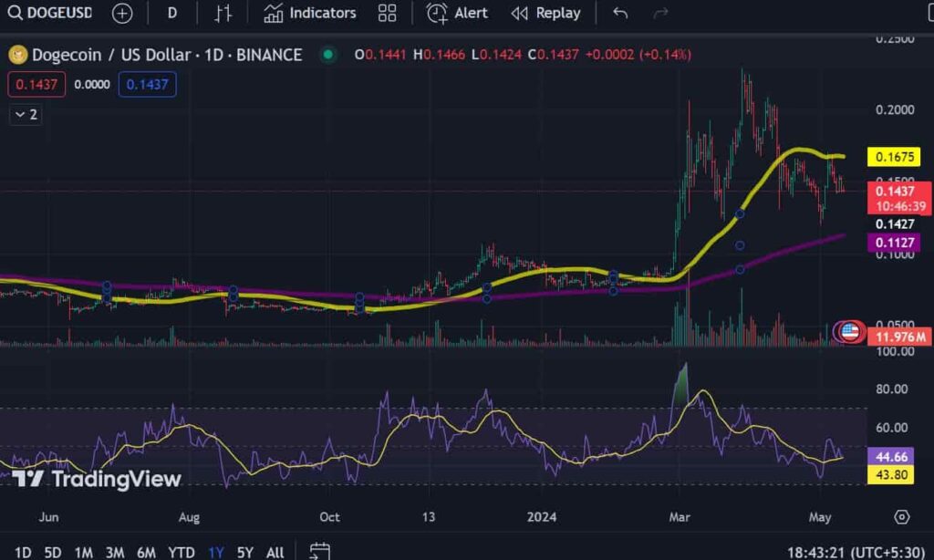The image size is (934, 560).
Task: Select the 3M time range
Action: (114, 553)
